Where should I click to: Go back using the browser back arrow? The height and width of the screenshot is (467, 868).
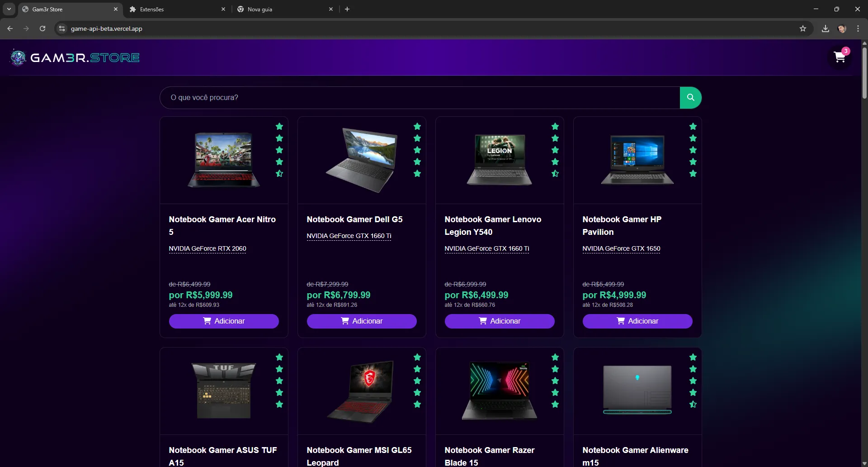10,29
